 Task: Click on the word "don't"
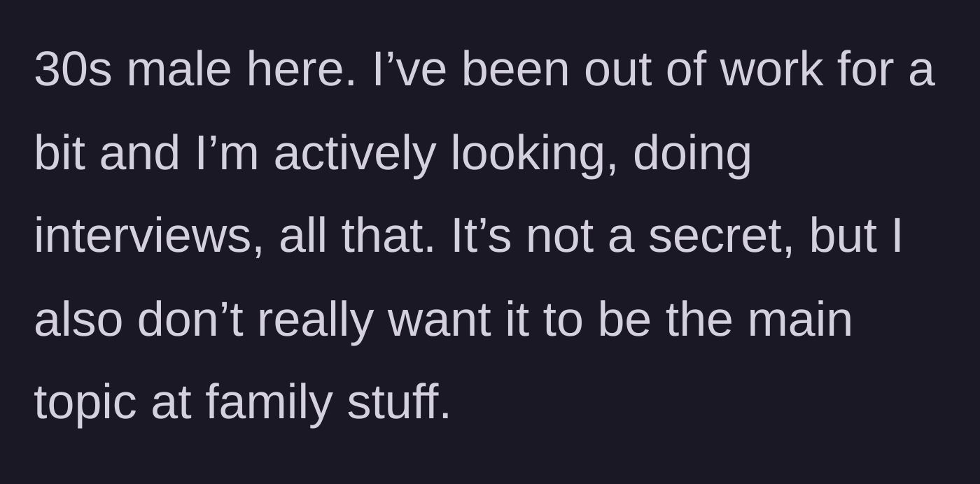pos(190,320)
